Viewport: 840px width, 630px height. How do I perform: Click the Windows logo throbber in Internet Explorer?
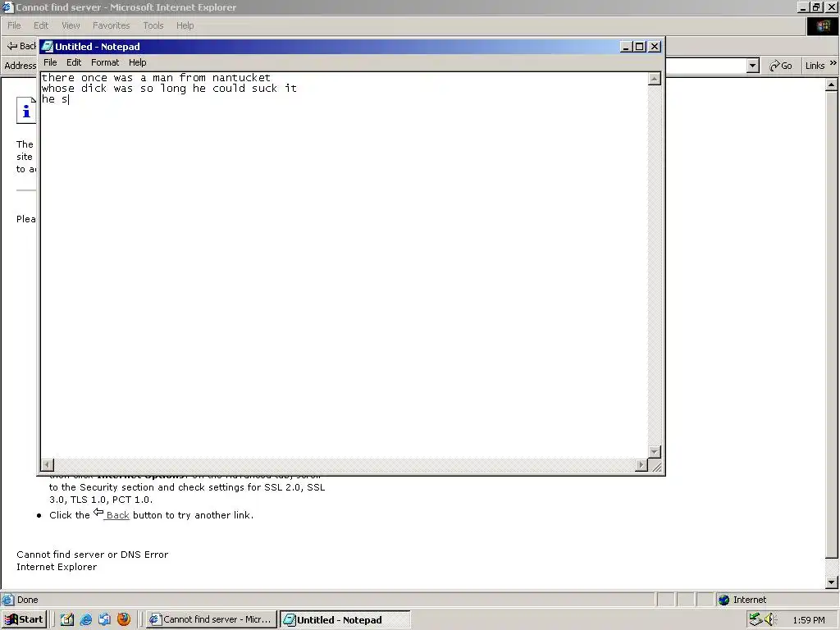[x=822, y=25]
